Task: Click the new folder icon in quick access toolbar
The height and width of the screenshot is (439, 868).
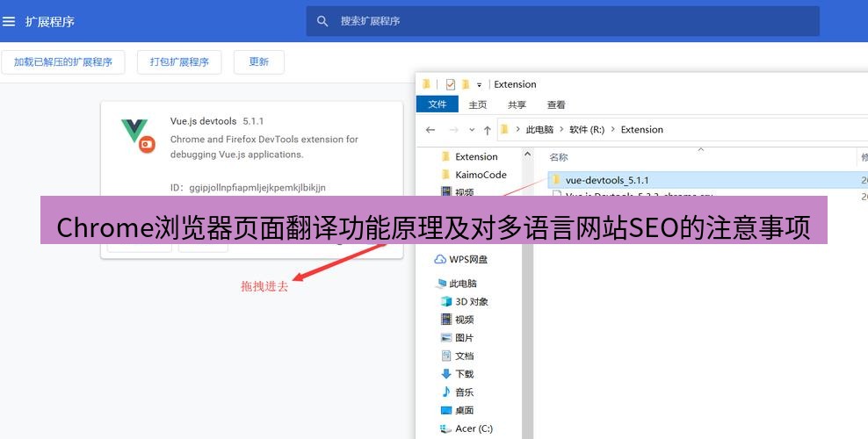Action: tap(466, 84)
